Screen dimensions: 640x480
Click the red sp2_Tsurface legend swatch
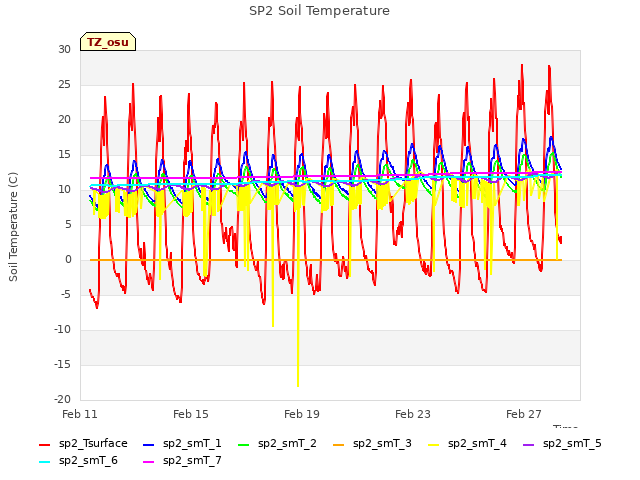(x=44, y=444)
